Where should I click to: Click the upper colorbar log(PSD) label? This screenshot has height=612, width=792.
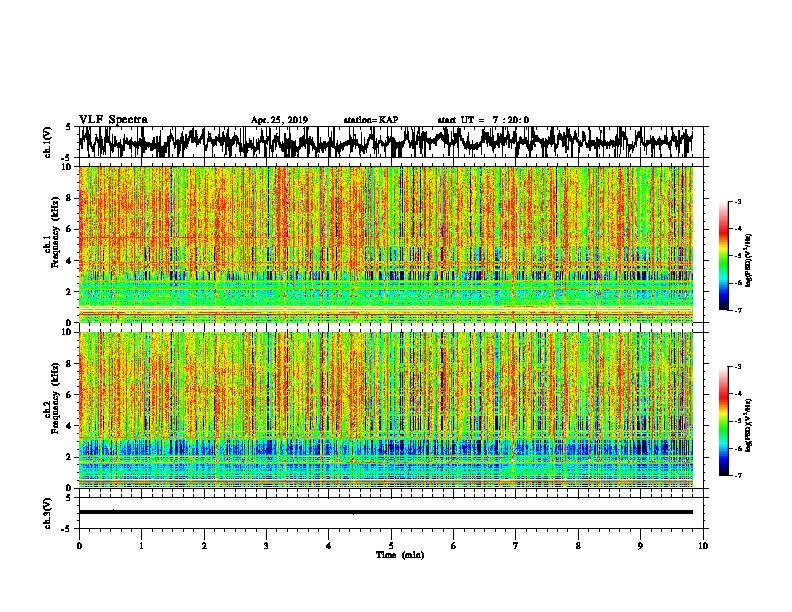(749, 260)
